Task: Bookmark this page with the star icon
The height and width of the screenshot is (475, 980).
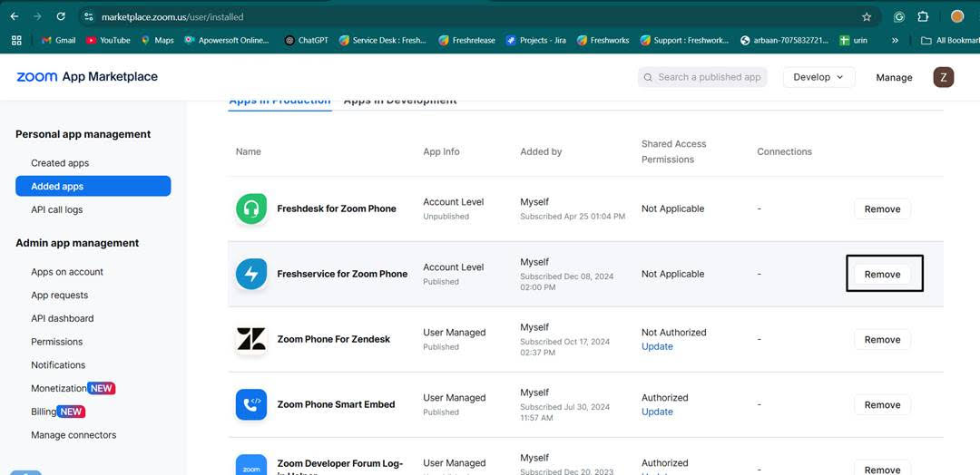Action: (867, 17)
